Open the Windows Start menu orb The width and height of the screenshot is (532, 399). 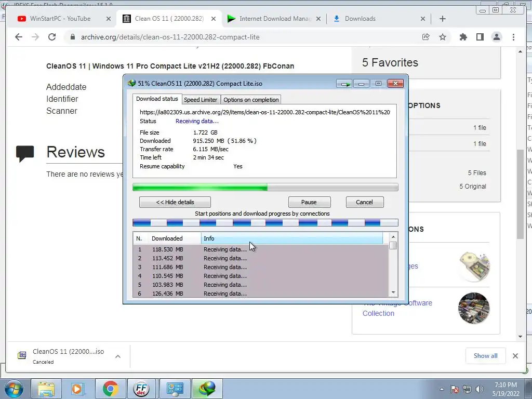[14, 389]
